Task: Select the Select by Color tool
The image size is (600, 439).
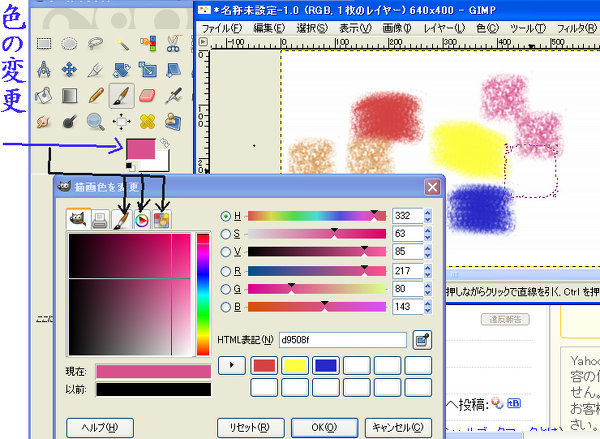Action: 148,43
